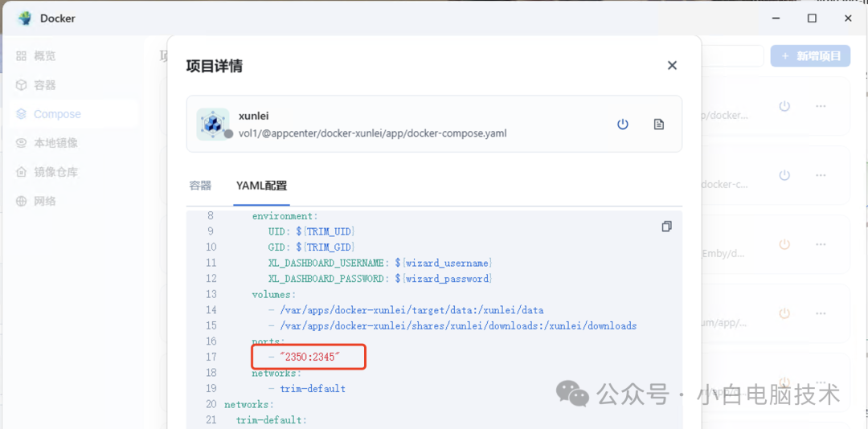The width and height of the screenshot is (868, 429).
Task: Open more options of the first background project row
Action: click(821, 106)
